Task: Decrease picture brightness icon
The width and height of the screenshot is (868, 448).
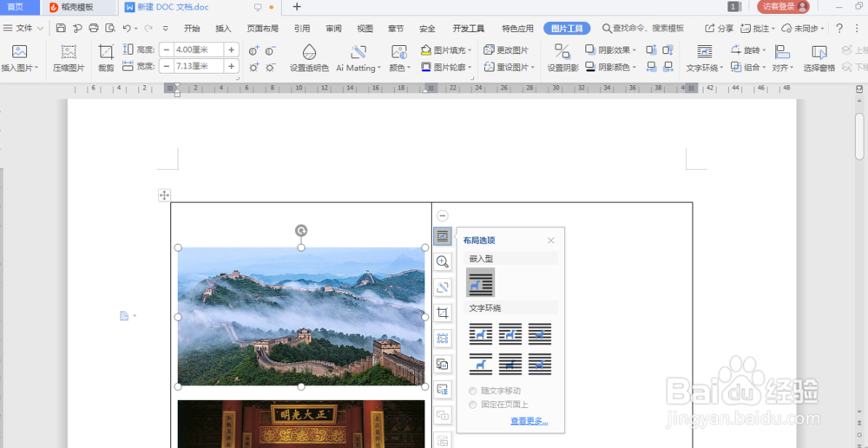Action: click(270, 67)
